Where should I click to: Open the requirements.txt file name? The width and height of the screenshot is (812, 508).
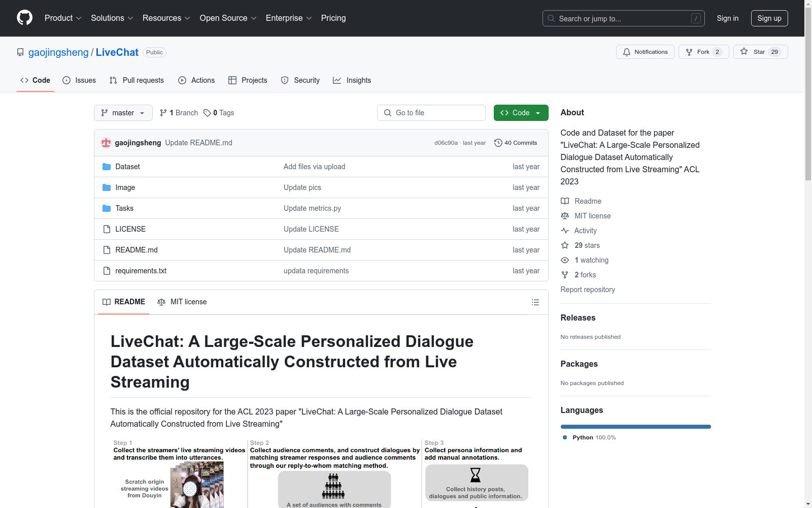141,271
